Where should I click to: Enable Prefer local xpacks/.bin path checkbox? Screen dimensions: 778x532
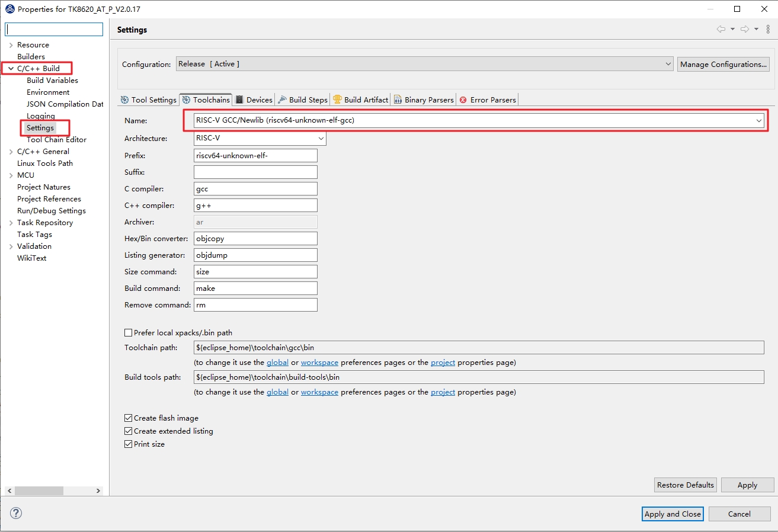[x=128, y=333]
